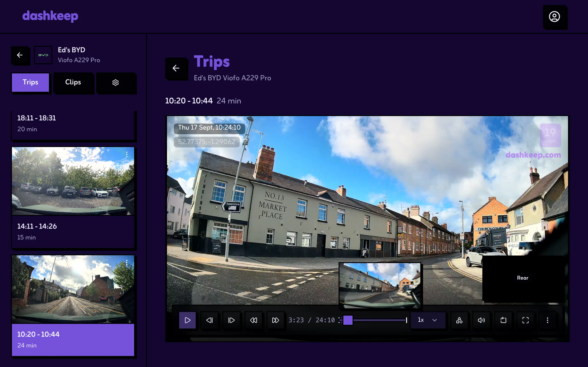Click the purple seek bar handle
The image size is (588, 367).
[348, 320]
